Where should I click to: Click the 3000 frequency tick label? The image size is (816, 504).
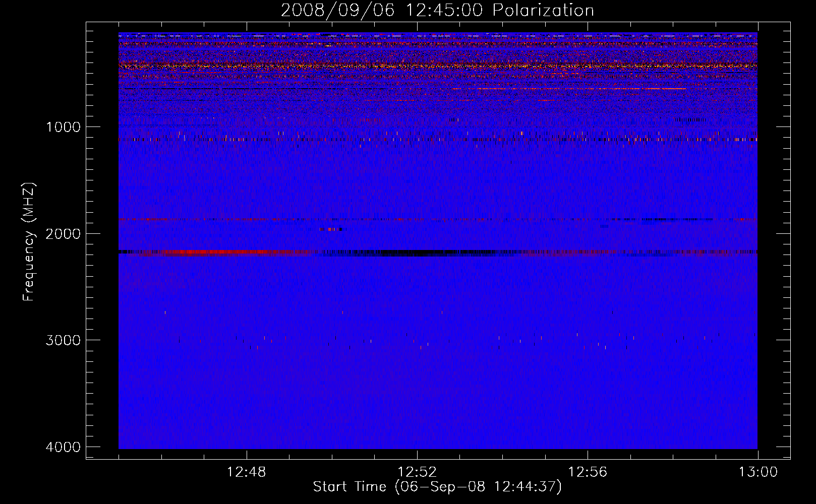(63, 340)
